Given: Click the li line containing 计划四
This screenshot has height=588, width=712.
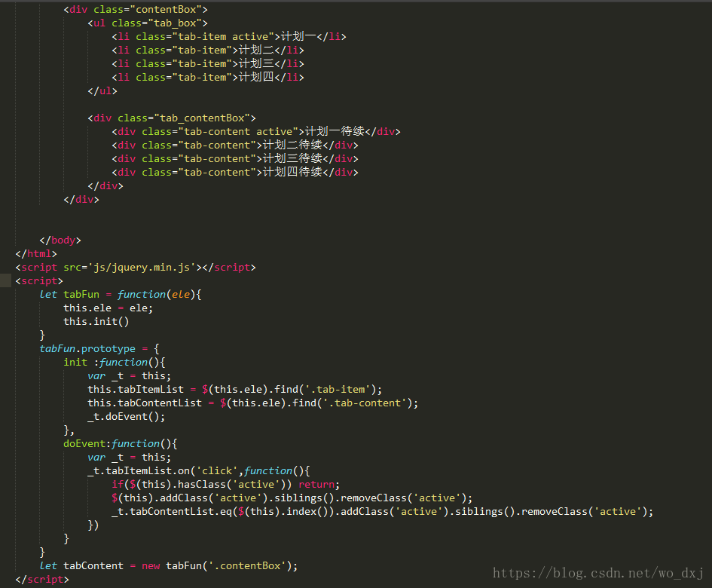Looking at the screenshot, I should tap(208, 77).
